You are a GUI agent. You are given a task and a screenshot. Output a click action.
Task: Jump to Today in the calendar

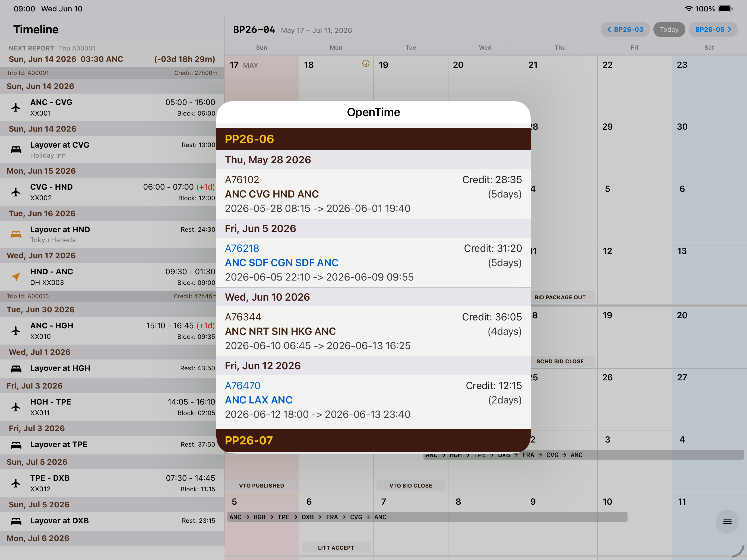pyautogui.click(x=669, y=29)
